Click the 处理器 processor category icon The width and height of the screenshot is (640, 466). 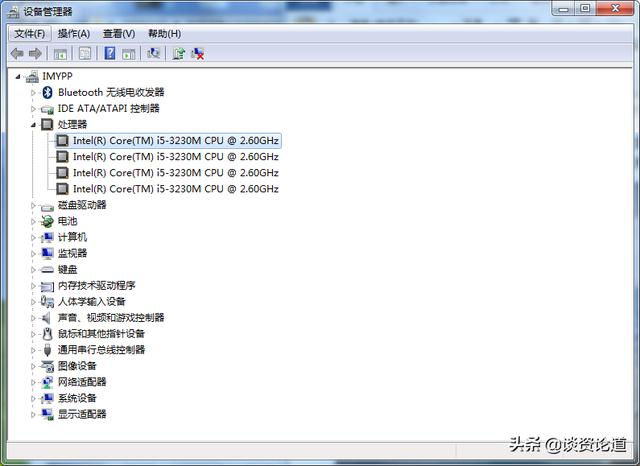coord(47,124)
